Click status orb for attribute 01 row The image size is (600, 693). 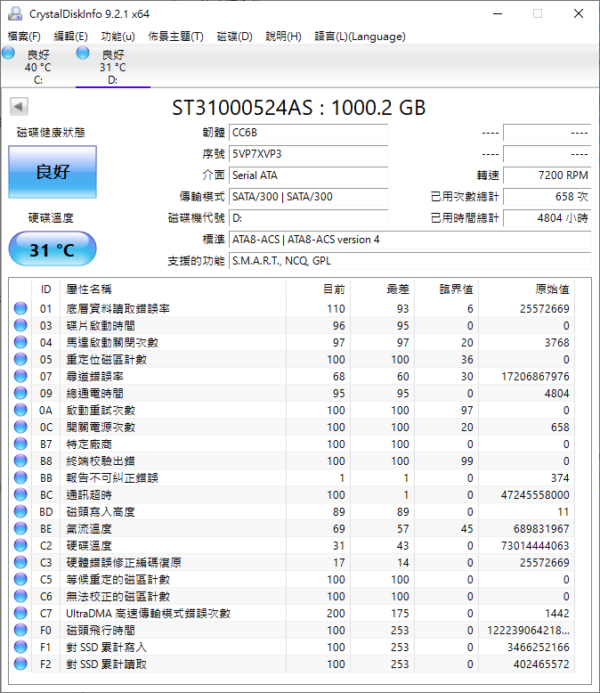tap(20, 309)
